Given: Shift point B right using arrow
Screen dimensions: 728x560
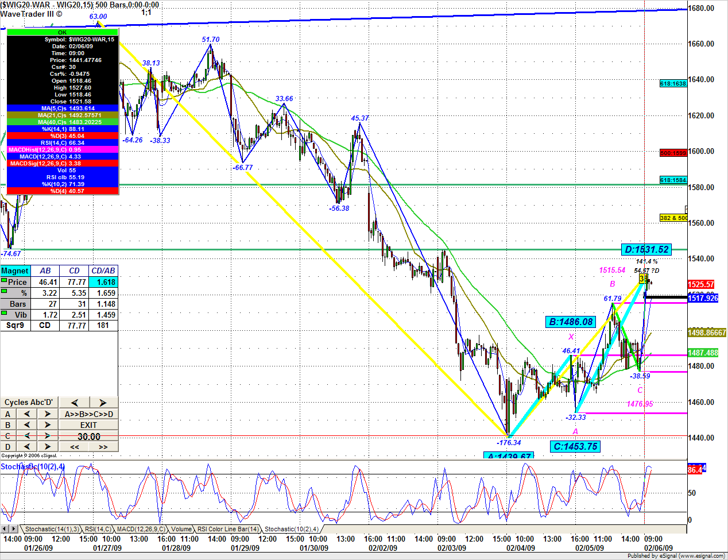Looking at the screenshot, I should coord(48,424).
